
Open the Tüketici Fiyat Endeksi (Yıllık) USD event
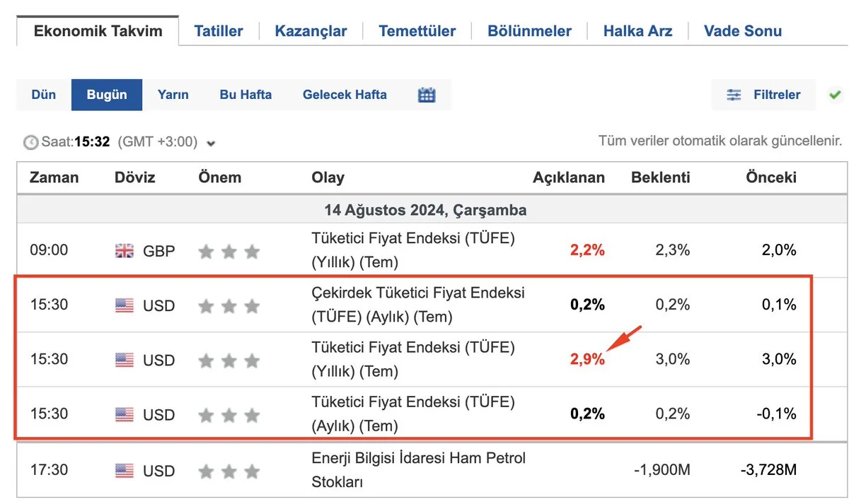tap(413, 359)
